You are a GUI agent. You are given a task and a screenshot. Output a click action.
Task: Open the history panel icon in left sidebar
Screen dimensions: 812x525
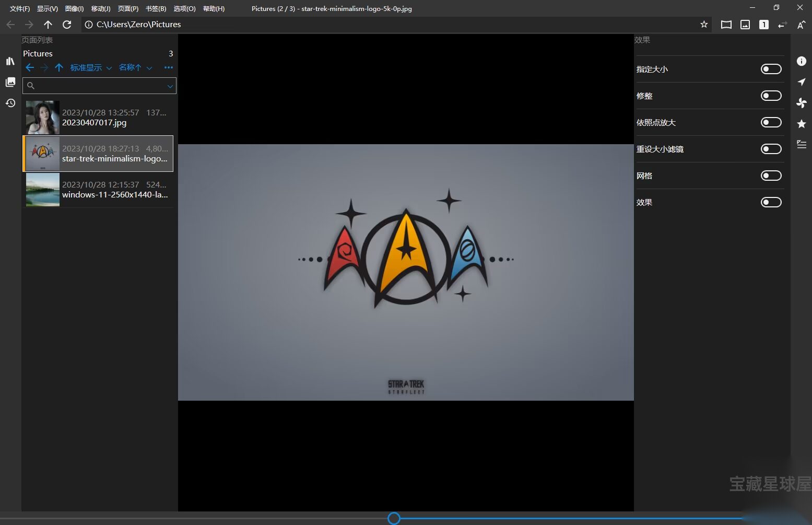pyautogui.click(x=10, y=103)
